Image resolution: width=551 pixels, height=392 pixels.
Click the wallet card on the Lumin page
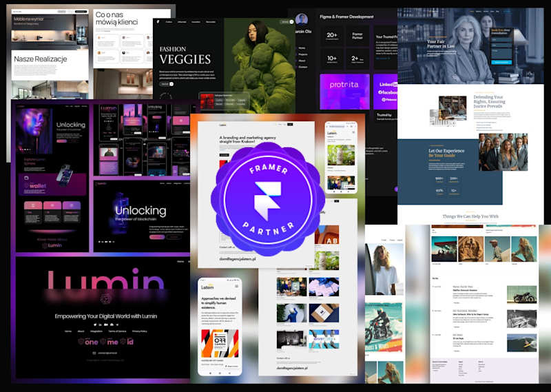pyautogui.click(x=52, y=184)
